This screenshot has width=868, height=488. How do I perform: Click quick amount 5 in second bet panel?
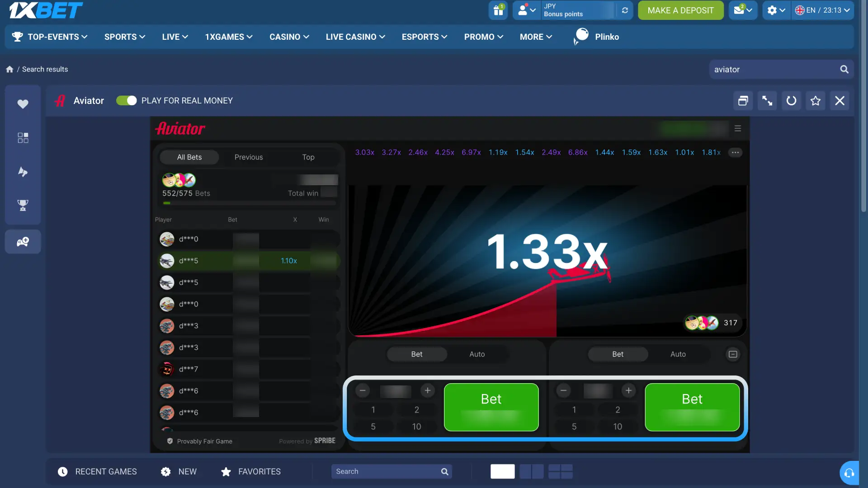click(574, 427)
